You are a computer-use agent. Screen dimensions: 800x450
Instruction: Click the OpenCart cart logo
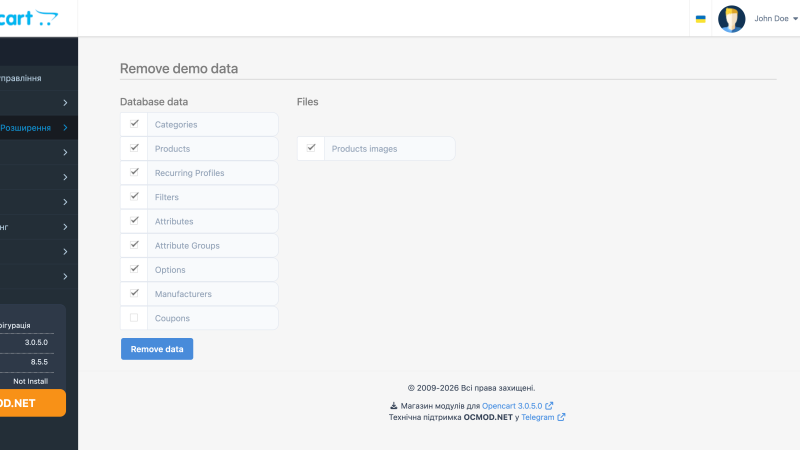pos(29,18)
